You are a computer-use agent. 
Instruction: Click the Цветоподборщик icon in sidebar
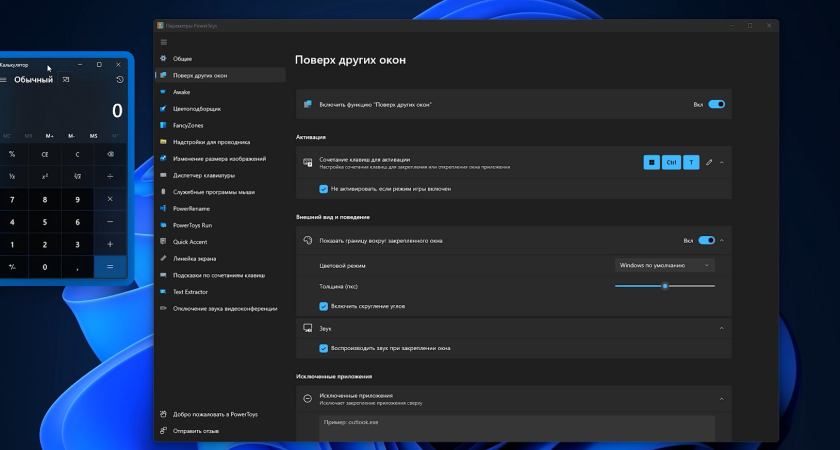click(x=163, y=108)
